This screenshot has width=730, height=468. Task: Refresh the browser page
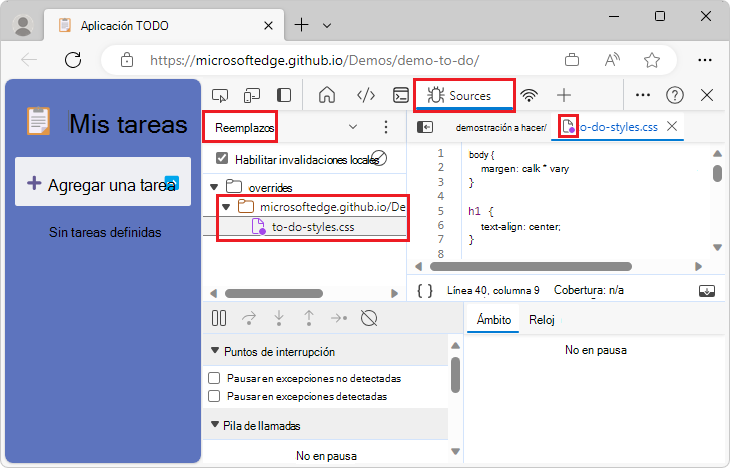[x=73, y=60]
